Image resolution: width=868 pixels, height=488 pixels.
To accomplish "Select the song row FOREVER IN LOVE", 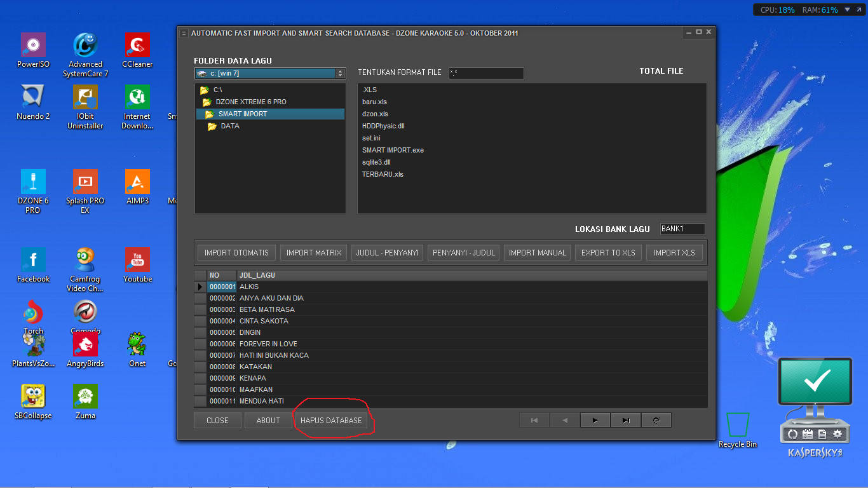I will point(451,344).
